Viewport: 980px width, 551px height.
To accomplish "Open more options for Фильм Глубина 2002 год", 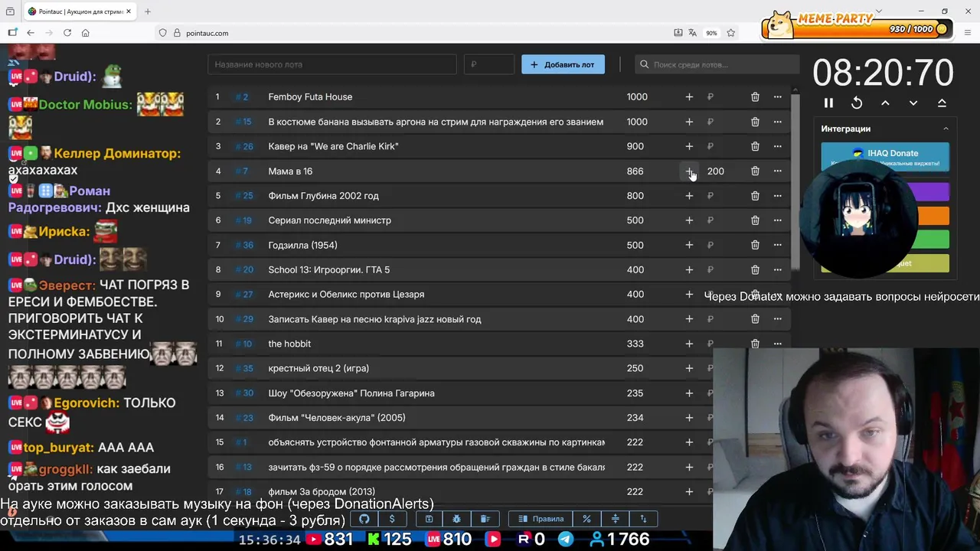I will pyautogui.click(x=778, y=196).
